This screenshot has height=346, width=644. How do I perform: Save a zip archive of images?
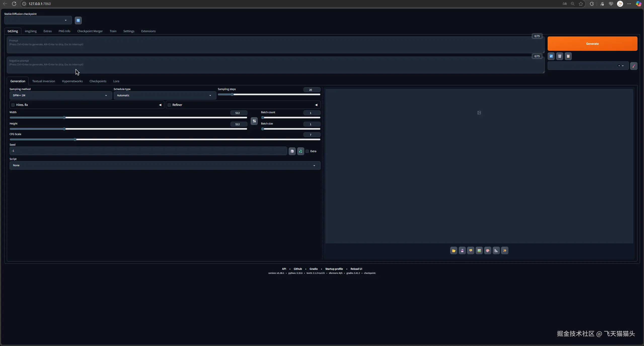click(471, 250)
